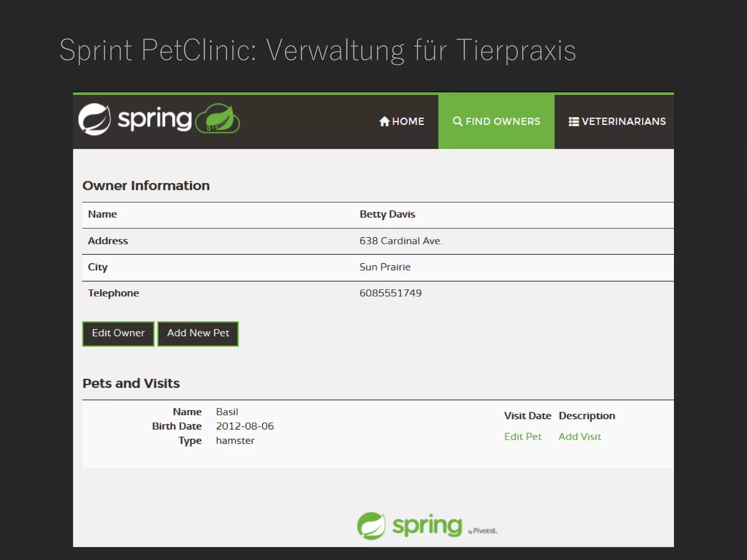Click the green cloud leaf logo
The width and height of the screenshot is (747, 560).
218,118
